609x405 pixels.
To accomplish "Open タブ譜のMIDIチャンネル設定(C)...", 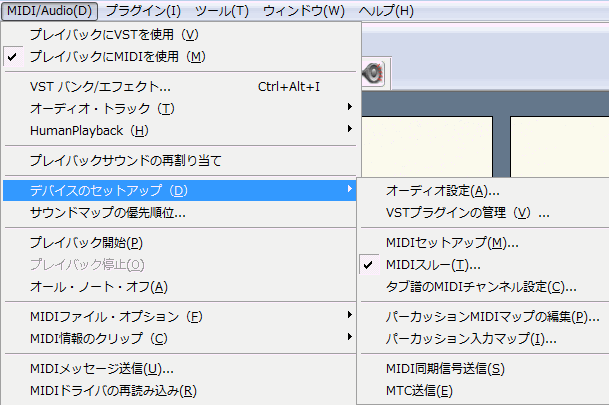I will point(484,287).
